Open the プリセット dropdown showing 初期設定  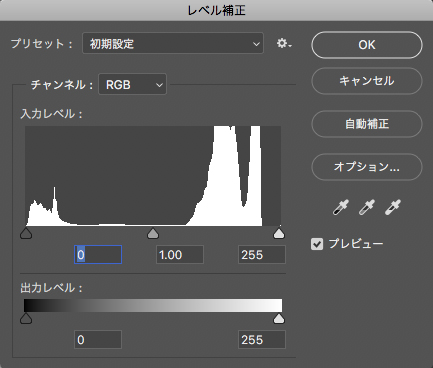(x=173, y=43)
